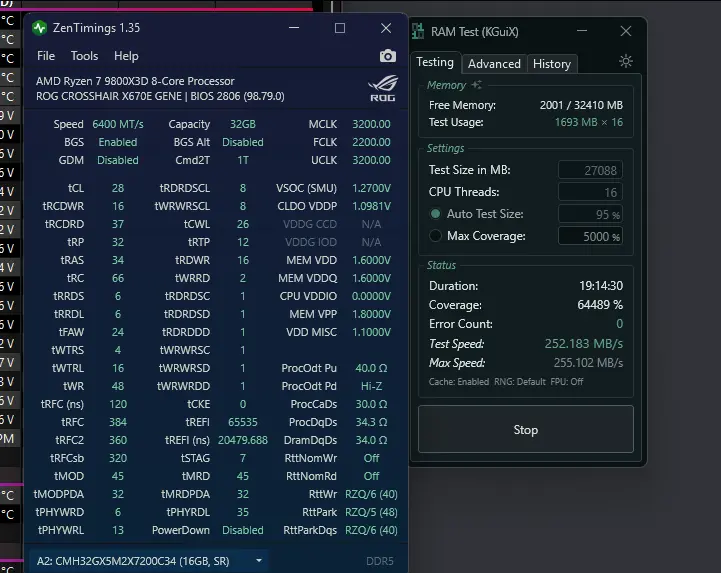Switch to the Testing tab
The height and width of the screenshot is (573, 721).
pyautogui.click(x=435, y=62)
